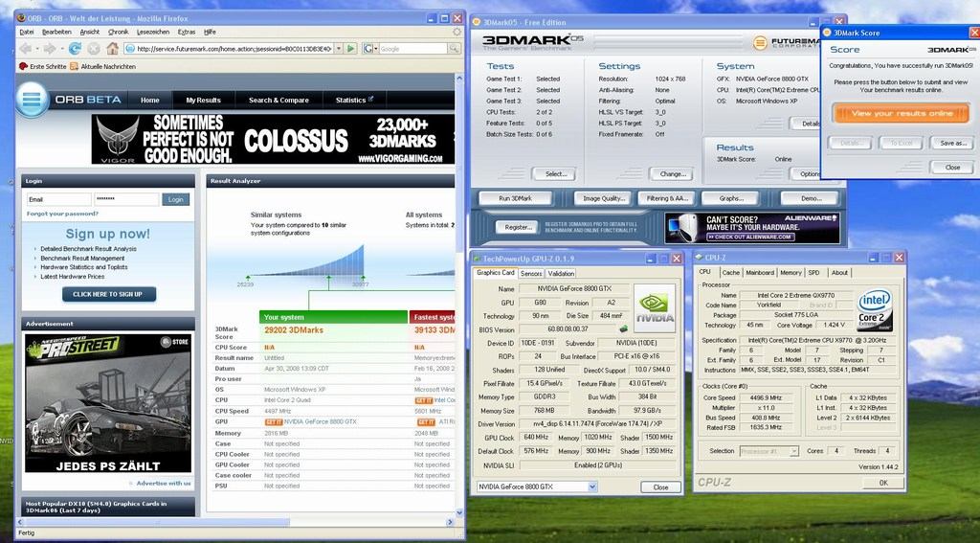This screenshot has width=980, height=543.
Task: Click the Firefox Forward arrow button
Action: [49, 48]
